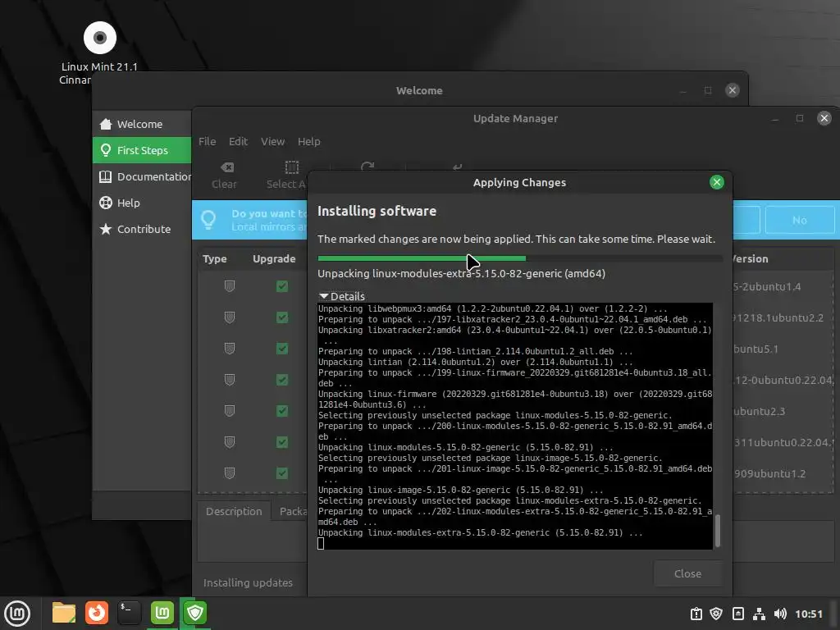The image size is (840, 630).
Task: Click the volume speaker tray icon
Action: click(x=780, y=614)
